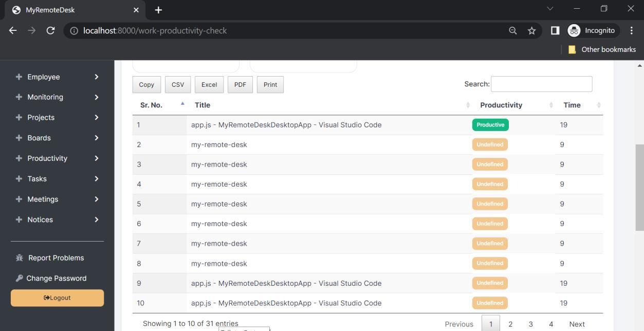Click the plus icon beside Monitoring
The image size is (644, 331).
(19, 97)
